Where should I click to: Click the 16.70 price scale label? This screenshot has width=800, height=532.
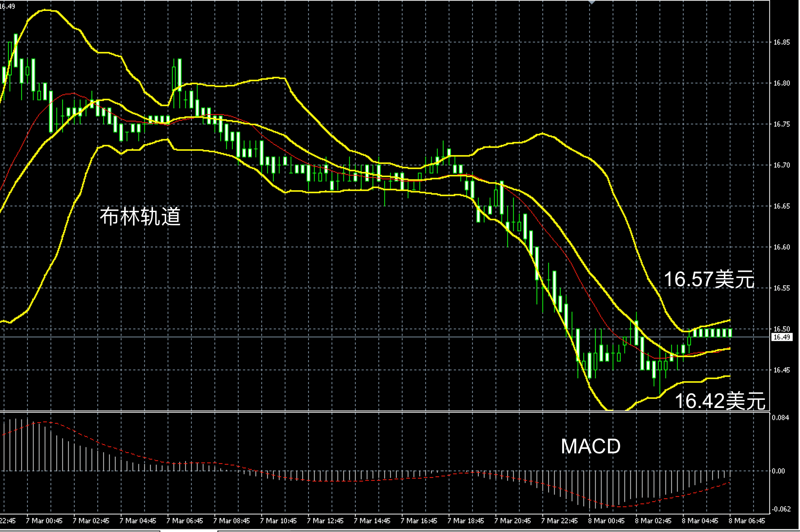[x=781, y=165]
